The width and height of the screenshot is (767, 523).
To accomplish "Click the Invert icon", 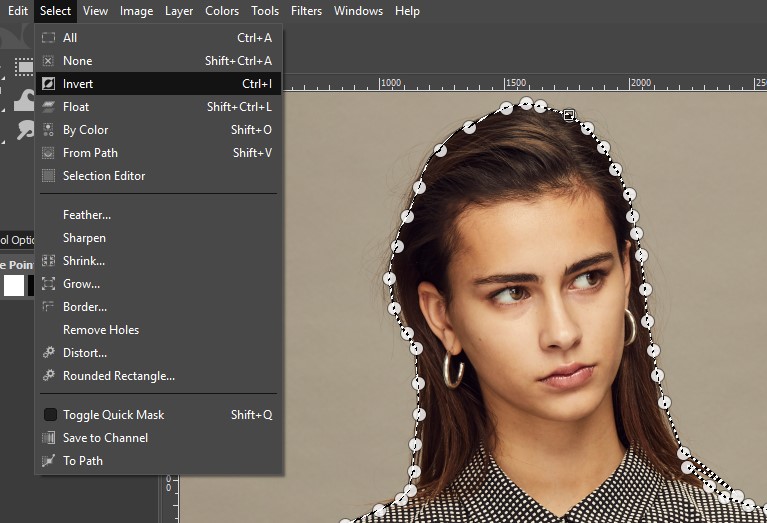I will [x=48, y=84].
